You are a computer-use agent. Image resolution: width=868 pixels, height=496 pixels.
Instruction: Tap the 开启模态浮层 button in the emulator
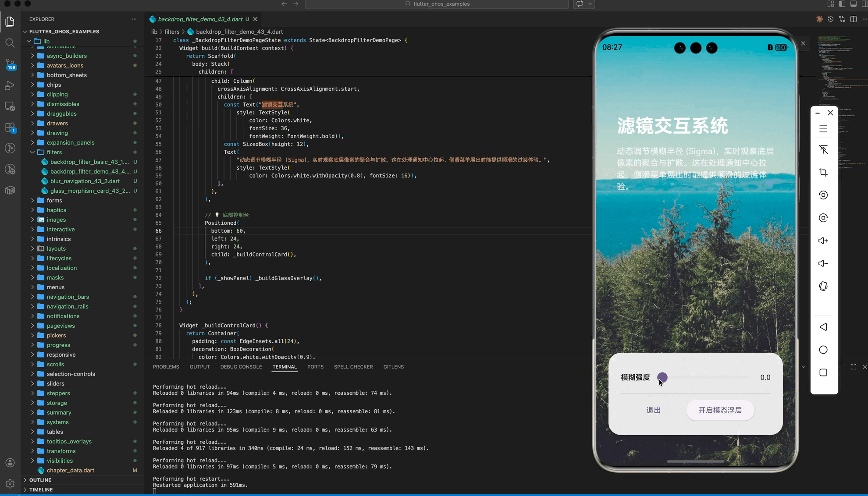pyautogui.click(x=720, y=410)
